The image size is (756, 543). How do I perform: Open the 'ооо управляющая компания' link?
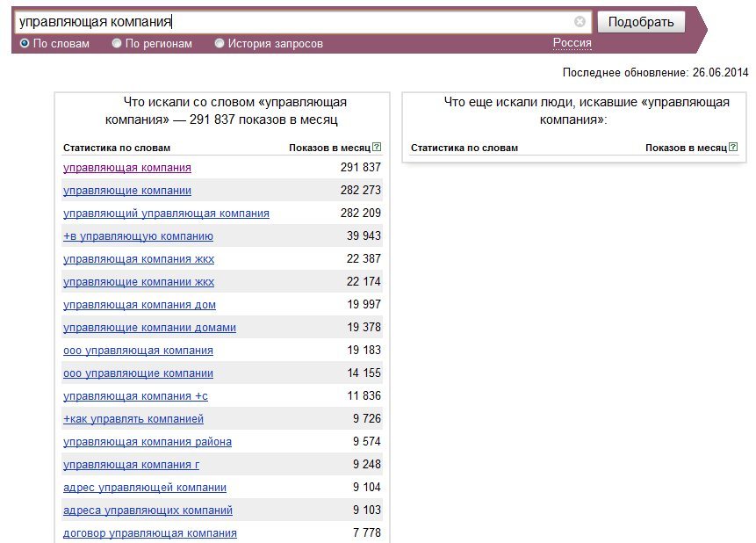click(x=139, y=351)
